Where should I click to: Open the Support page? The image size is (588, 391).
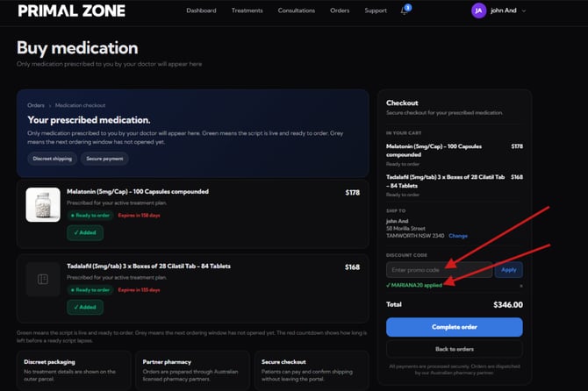pyautogui.click(x=376, y=11)
